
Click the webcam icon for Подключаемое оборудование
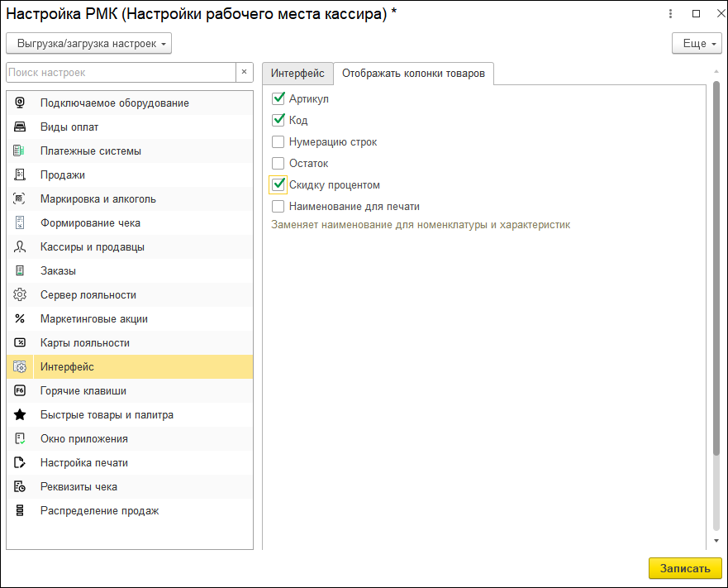point(20,103)
